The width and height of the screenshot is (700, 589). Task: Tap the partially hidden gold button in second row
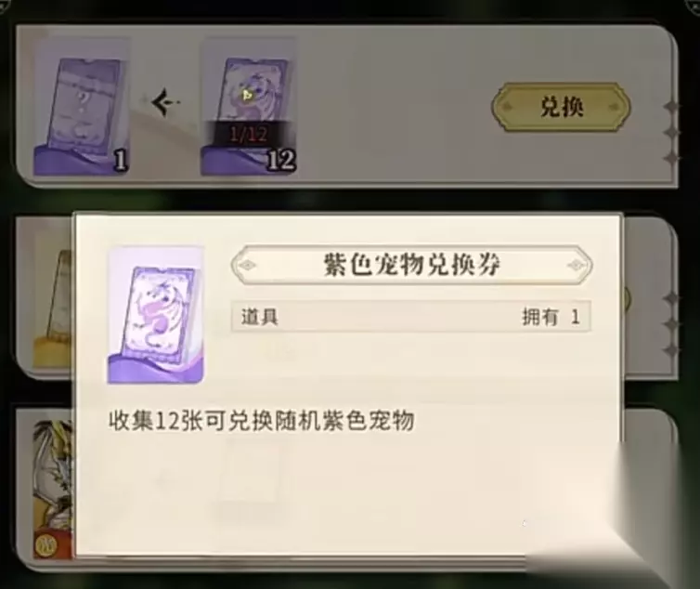(x=626, y=299)
